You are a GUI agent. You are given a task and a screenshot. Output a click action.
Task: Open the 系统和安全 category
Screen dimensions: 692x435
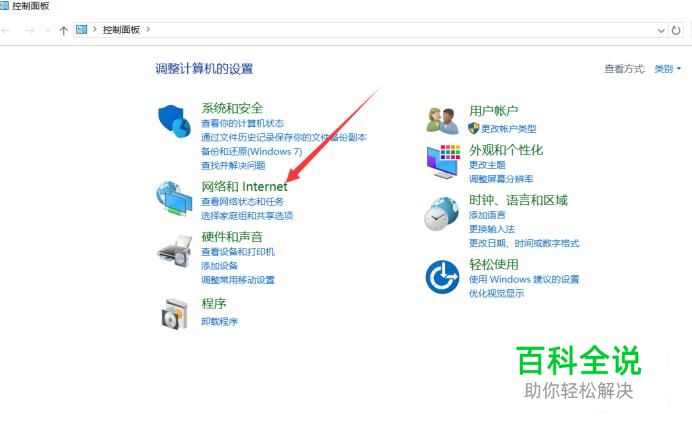point(232,108)
